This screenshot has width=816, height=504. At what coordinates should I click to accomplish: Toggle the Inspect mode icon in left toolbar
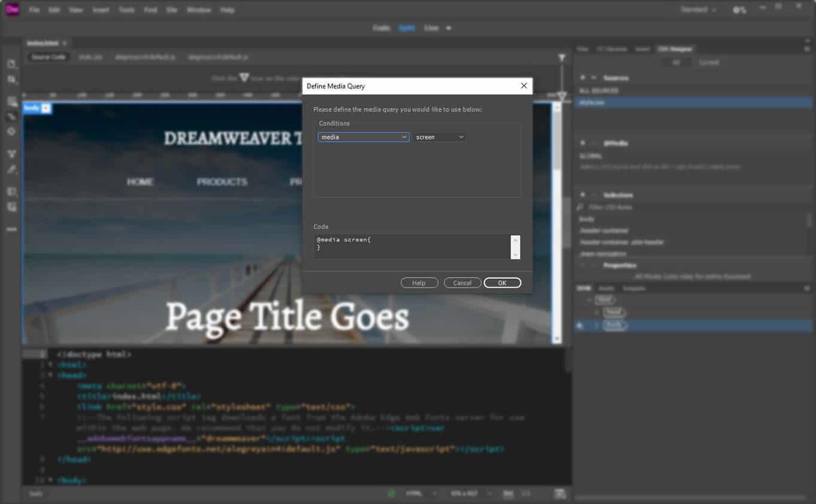[11, 117]
